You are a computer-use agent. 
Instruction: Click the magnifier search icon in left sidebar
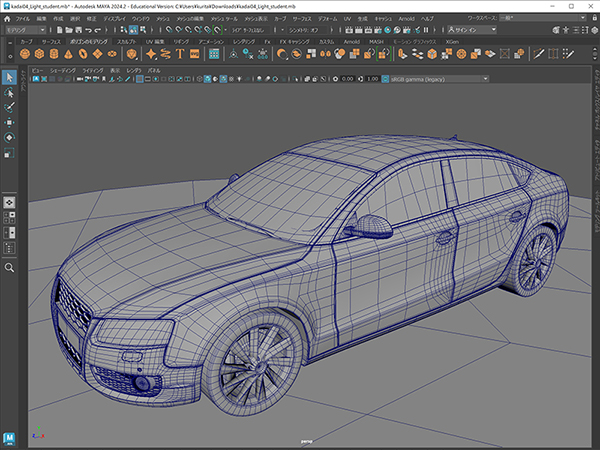(x=9, y=268)
